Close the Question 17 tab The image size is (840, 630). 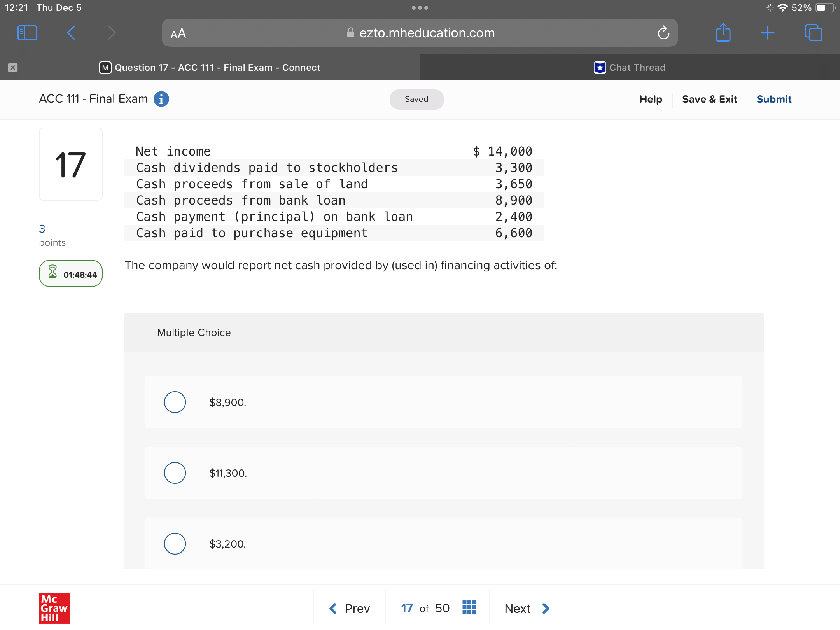tap(13, 68)
